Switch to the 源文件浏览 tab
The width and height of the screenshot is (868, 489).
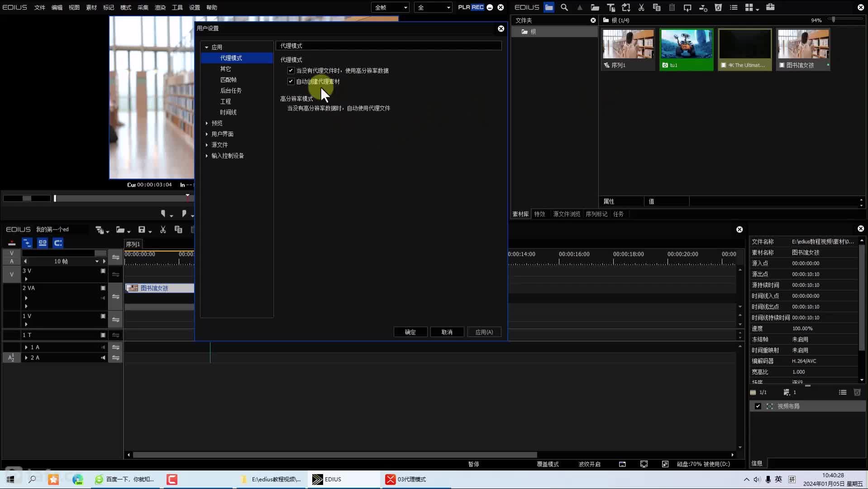(566, 214)
